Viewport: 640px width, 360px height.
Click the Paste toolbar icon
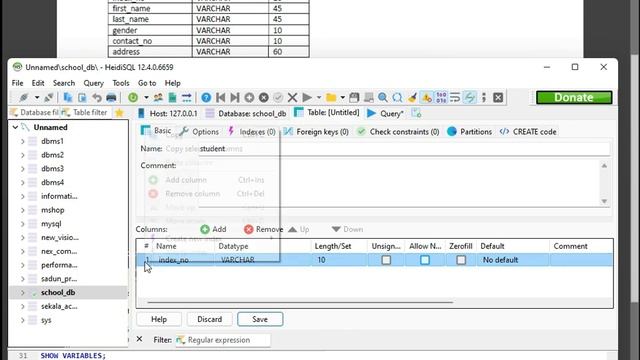pyautogui.click(x=82, y=98)
